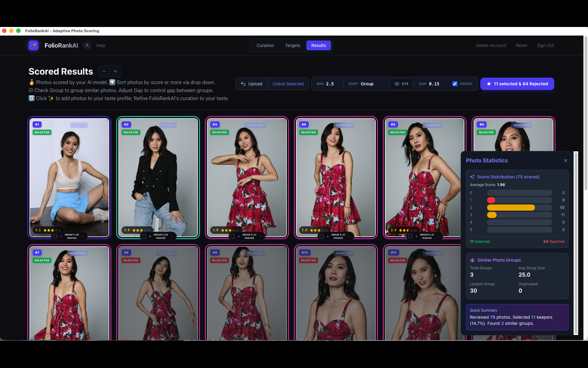588x368 pixels.
Task: Open the Help link
Action: [101, 46]
